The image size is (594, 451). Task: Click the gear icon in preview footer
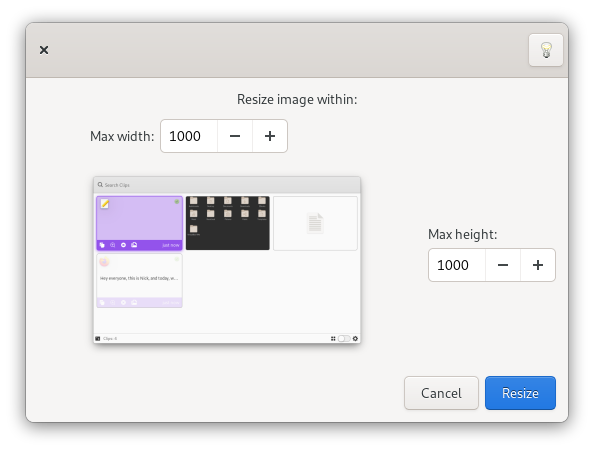click(x=355, y=339)
